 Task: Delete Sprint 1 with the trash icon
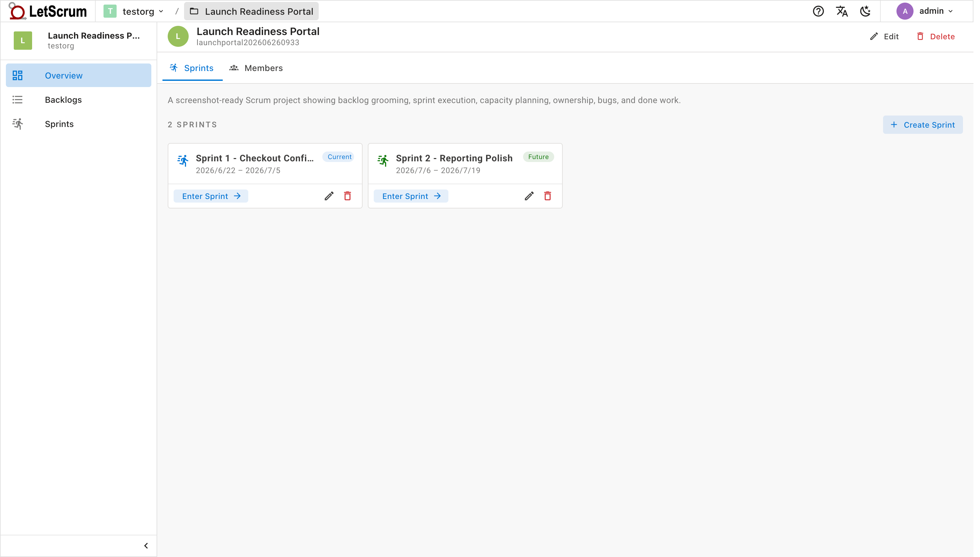348,196
